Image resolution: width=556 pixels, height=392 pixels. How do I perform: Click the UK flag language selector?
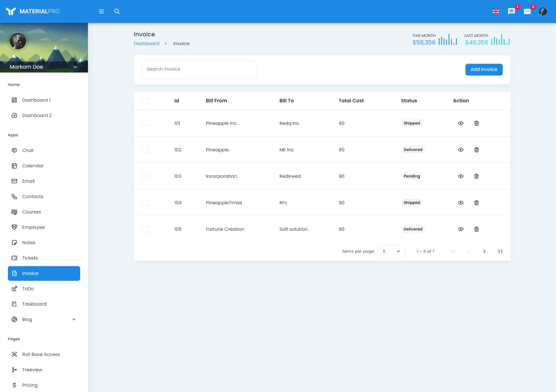point(496,12)
